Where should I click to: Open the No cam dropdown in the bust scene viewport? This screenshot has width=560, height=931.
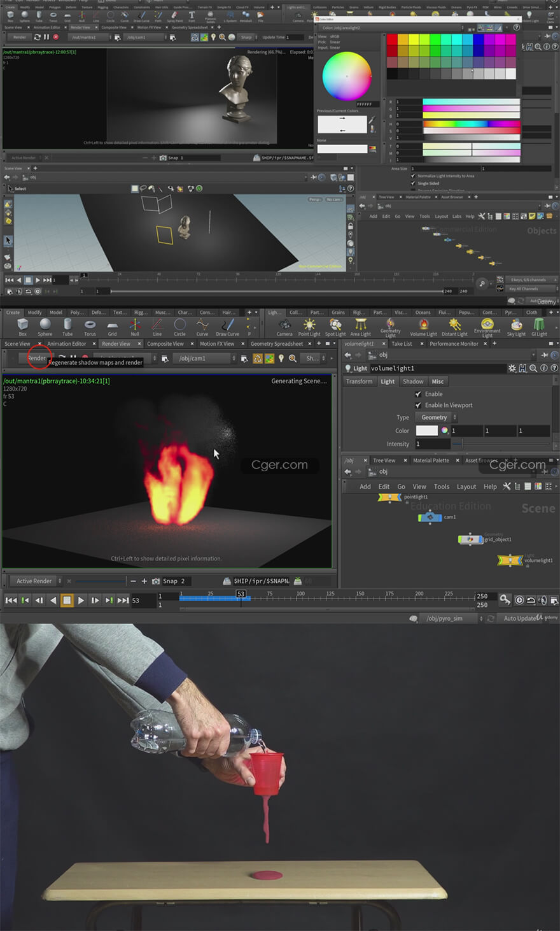(333, 200)
